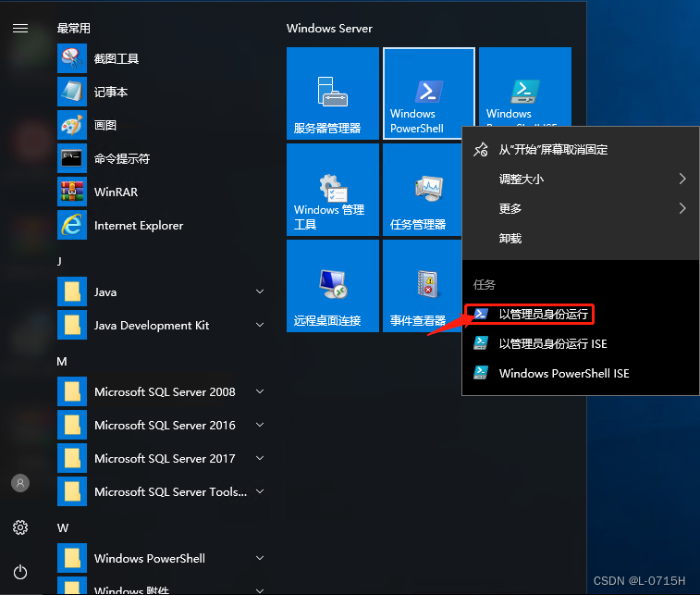Open the Settings gear icon

20,527
